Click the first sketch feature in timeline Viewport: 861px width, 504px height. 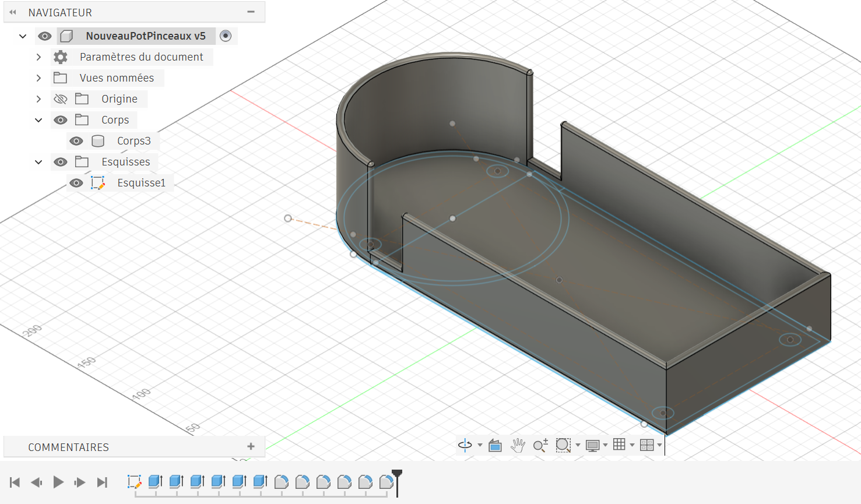[134, 482]
